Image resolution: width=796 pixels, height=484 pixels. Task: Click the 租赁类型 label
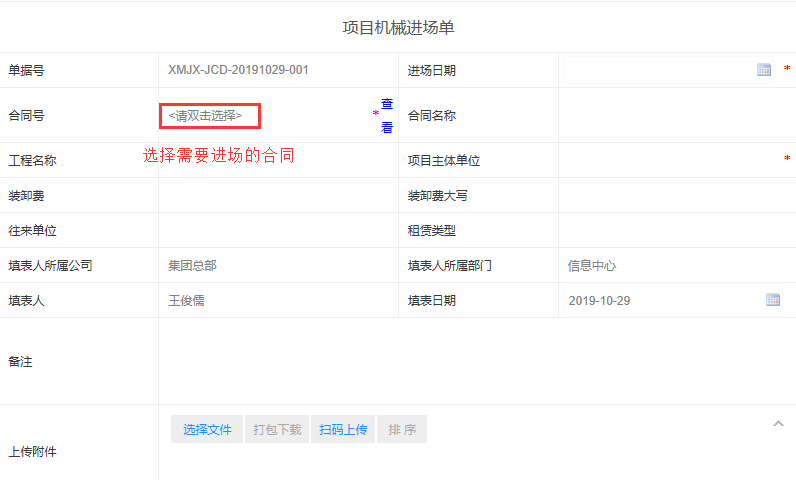pyautogui.click(x=432, y=231)
